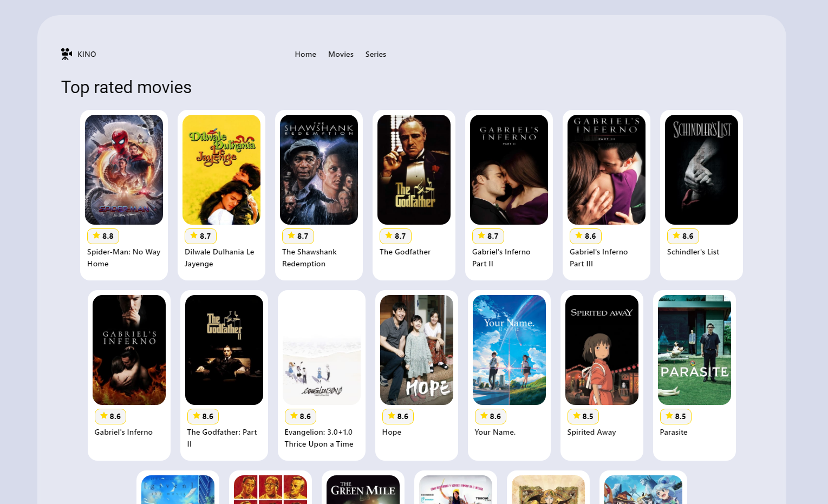Click the 8.6 star badge for Hope
Screen dimensions: 828x504
click(398, 416)
